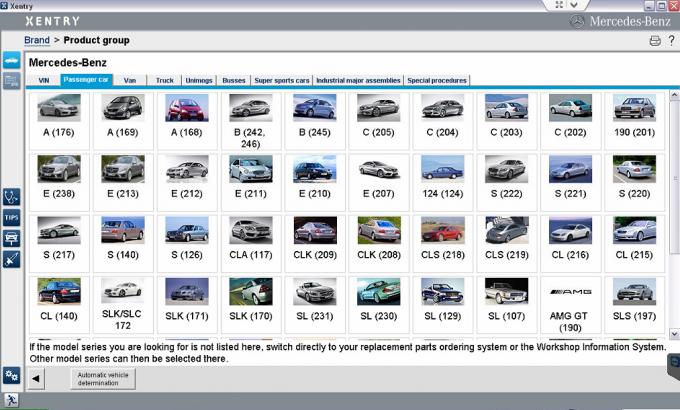
Task: Choose the E (207) model series
Action: (379, 182)
